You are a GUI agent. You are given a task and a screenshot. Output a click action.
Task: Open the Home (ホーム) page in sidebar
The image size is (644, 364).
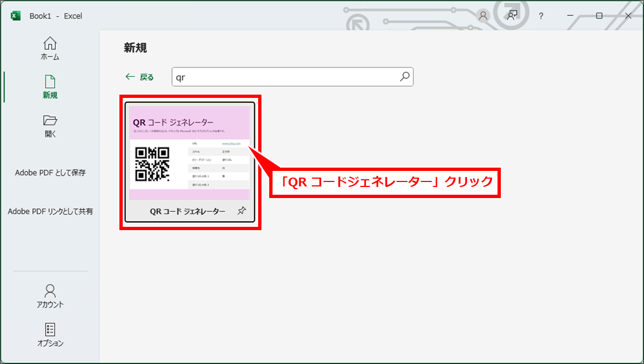click(x=50, y=49)
